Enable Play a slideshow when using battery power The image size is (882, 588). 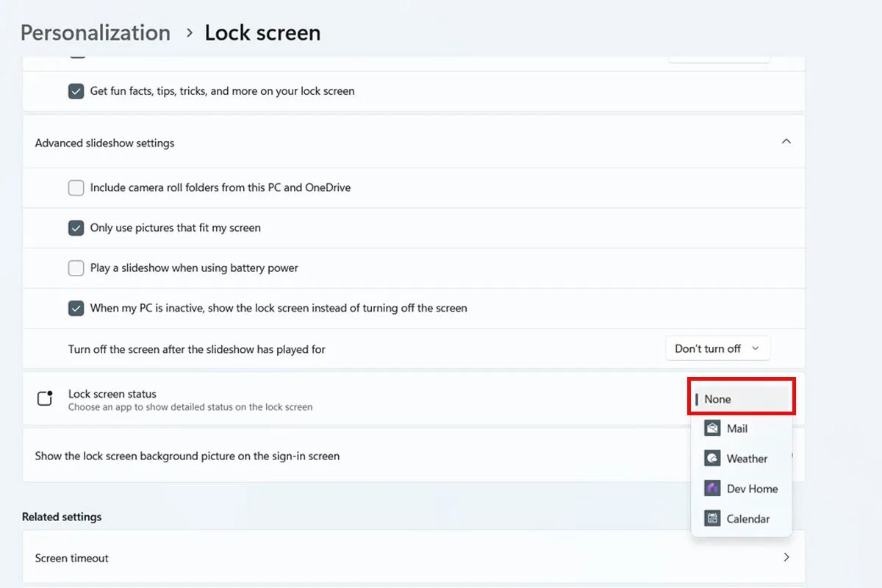point(76,268)
